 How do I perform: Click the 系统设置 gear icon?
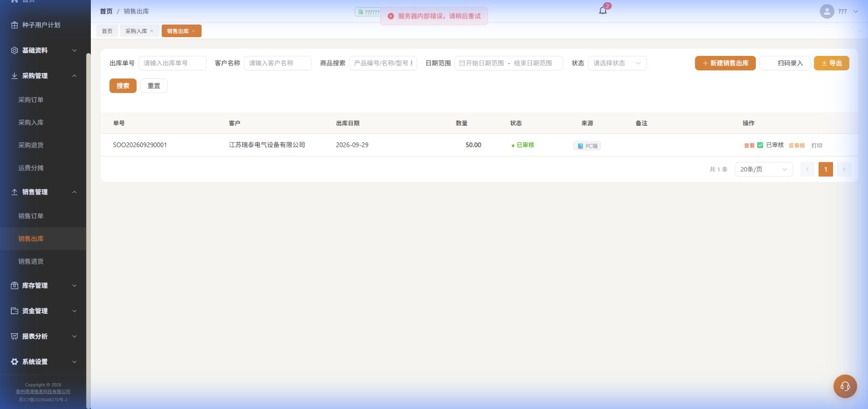pyautogui.click(x=15, y=362)
